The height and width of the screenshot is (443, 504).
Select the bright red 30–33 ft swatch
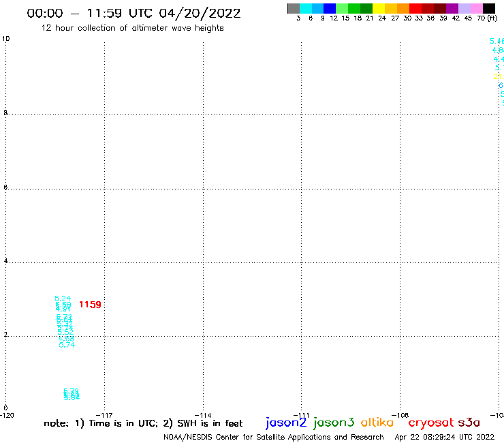(415, 8)
